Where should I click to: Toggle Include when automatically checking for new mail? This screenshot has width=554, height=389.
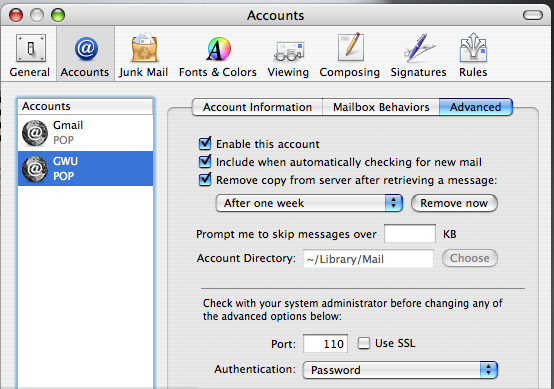coord(205,161)
